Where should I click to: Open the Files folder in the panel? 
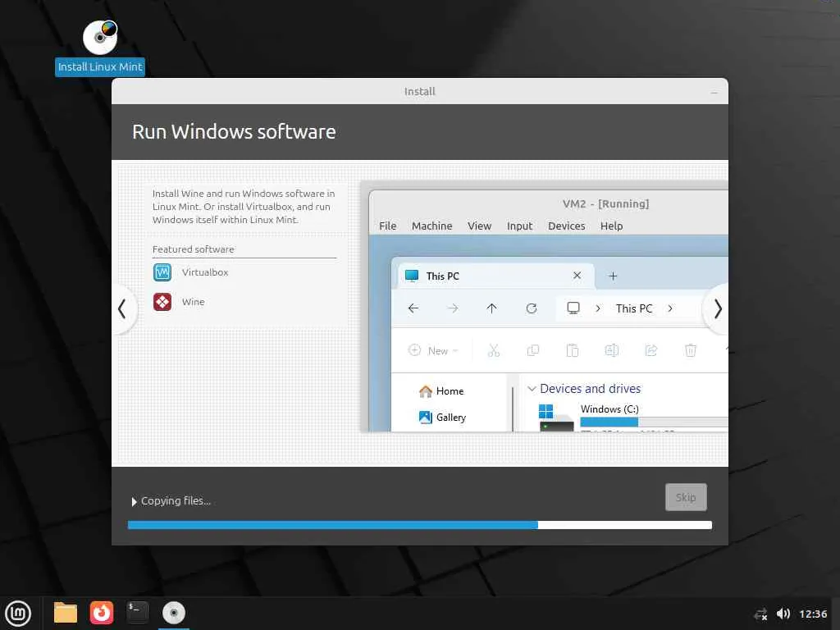[66, 613]
